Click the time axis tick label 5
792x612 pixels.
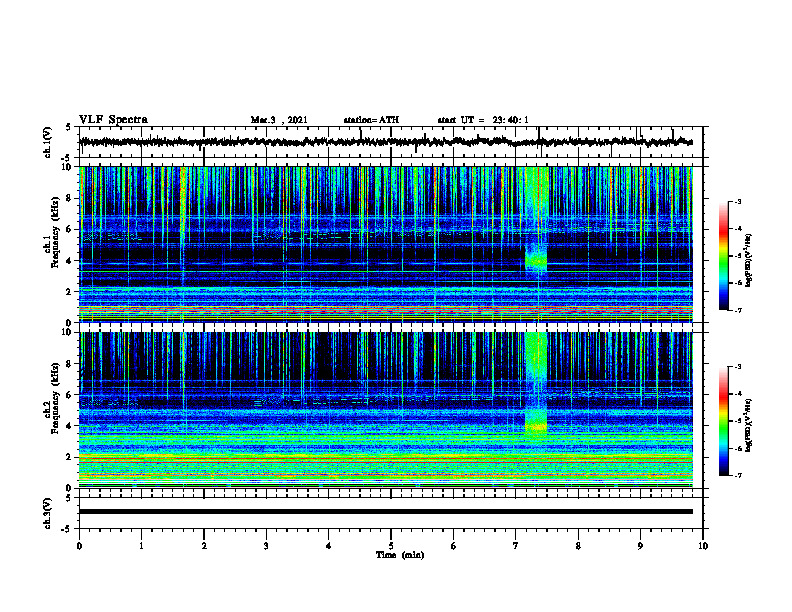pos(391,546)
